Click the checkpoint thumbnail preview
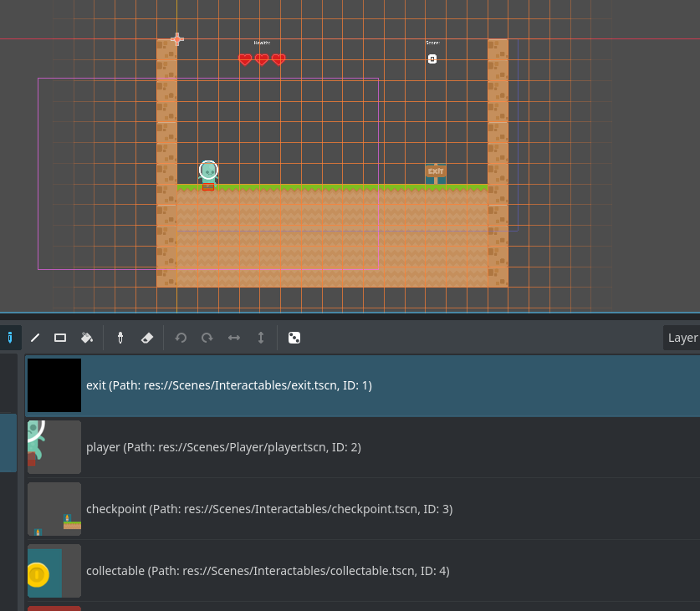The width and height of the screenshot is (700, 611). tap(54, 509)
